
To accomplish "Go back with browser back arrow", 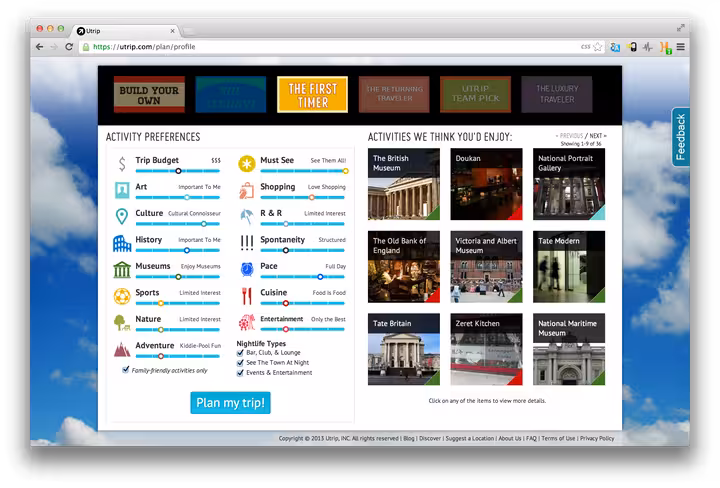I will 39,47.
